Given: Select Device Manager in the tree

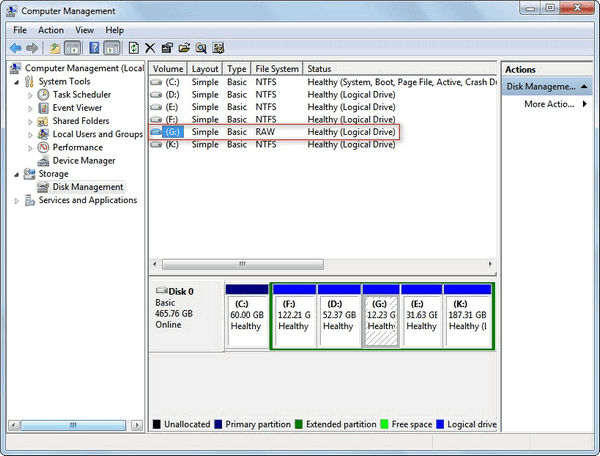Looking at the screenshot, I should pyautogui.click(x=85, y=160).
